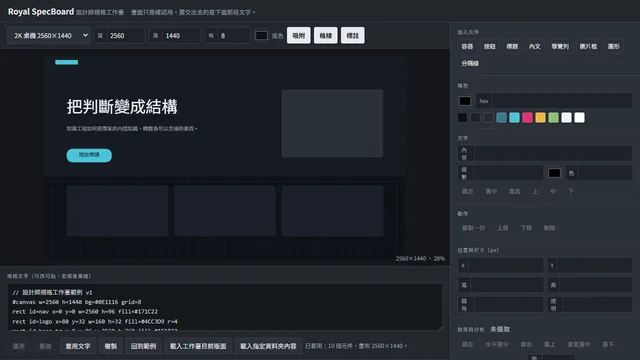Open the text color swatch beside 級數
Viewport: 640px width, 360px height.
coord(554,173)
